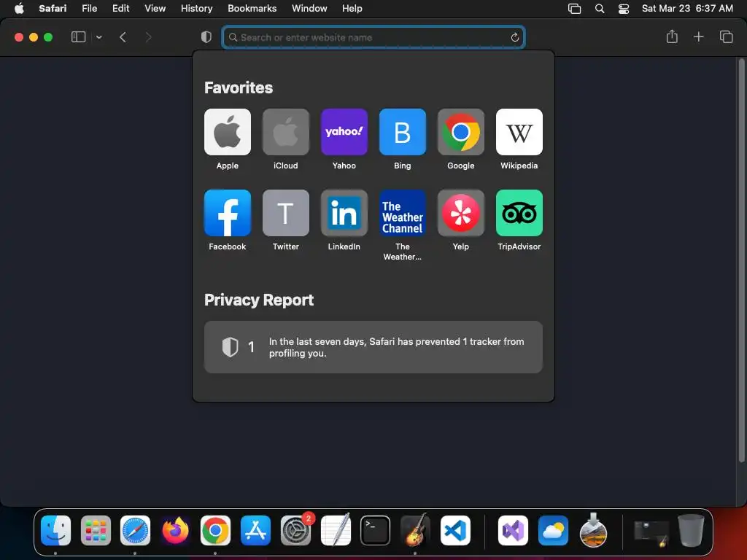Show the Safari sidebar
Viewport: 747px width, 560px height.
click(x=78, y=37)
